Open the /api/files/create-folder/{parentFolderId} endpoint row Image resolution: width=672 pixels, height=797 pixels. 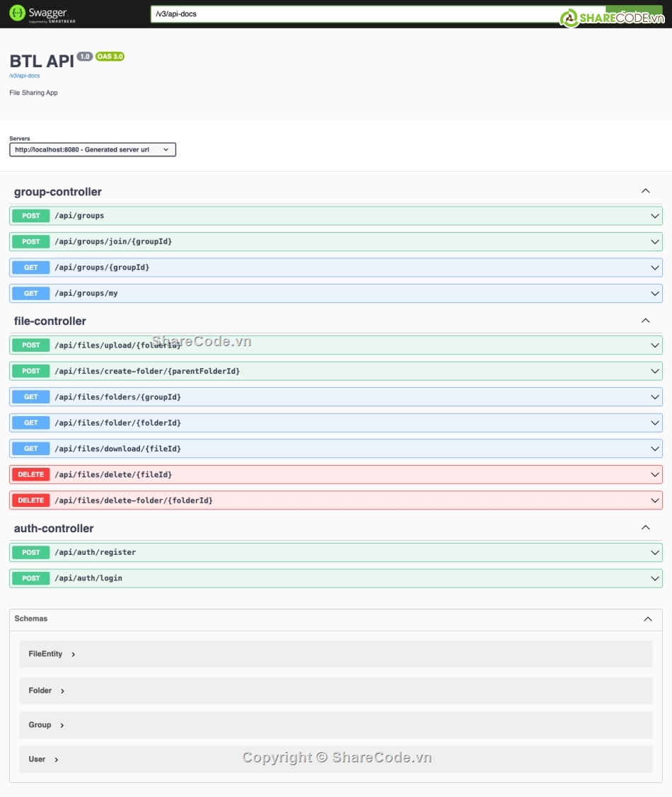pos(146,371)
